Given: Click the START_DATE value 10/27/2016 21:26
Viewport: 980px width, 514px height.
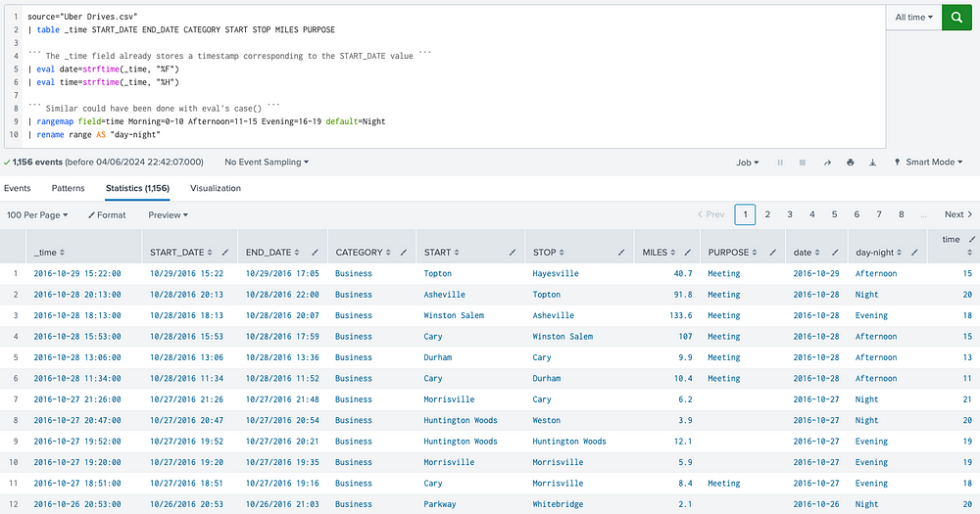Looking at the screenshot, I should coord(187,399).
